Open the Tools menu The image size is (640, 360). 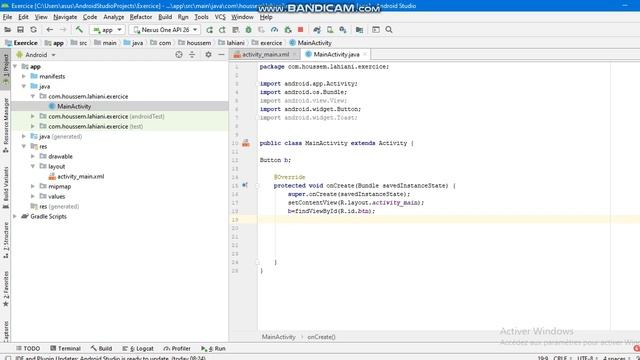[x=201, y=17]
